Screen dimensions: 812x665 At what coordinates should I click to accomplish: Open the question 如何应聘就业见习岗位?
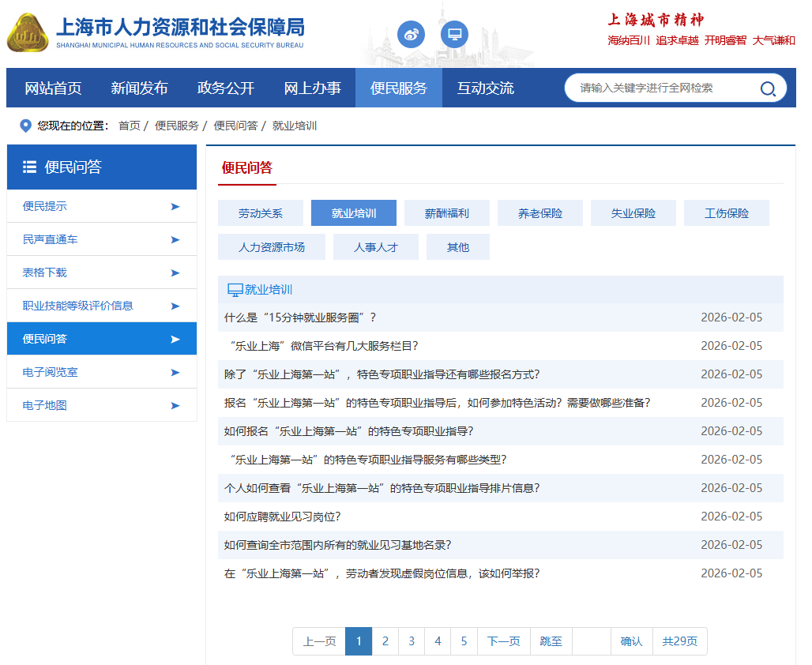pos(282,517)
